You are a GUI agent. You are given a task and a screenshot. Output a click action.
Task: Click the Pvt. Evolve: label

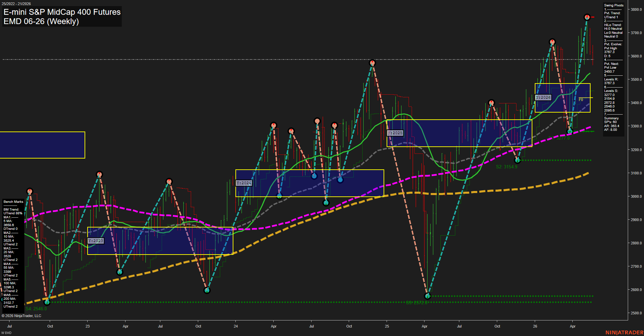coord(613,44)
